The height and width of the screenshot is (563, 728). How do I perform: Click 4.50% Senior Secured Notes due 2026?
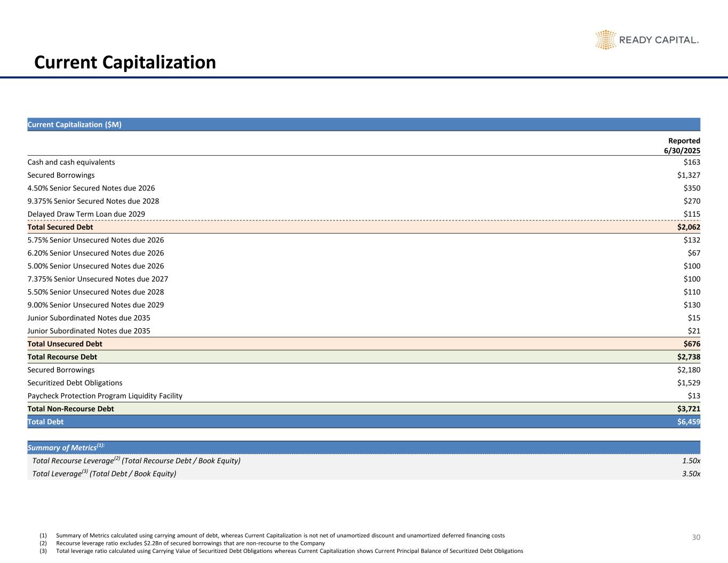91,188
